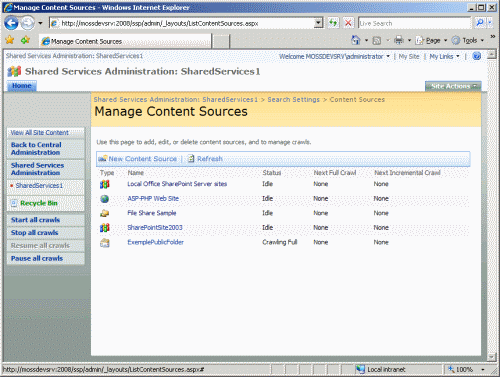This screenshot has height=377, width=500.
Task: Click the search magnifier icon
Action: [480, 23]
